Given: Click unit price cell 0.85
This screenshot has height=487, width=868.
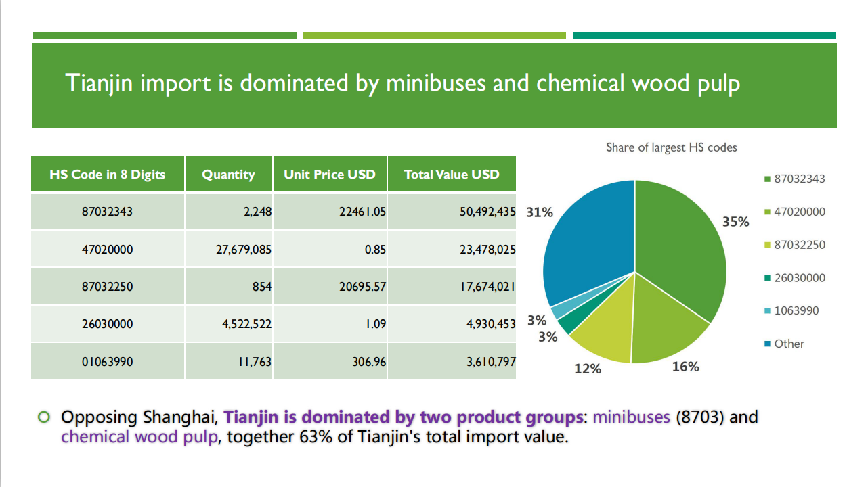Looking at the screenshot, I should (x=330, y=249).
